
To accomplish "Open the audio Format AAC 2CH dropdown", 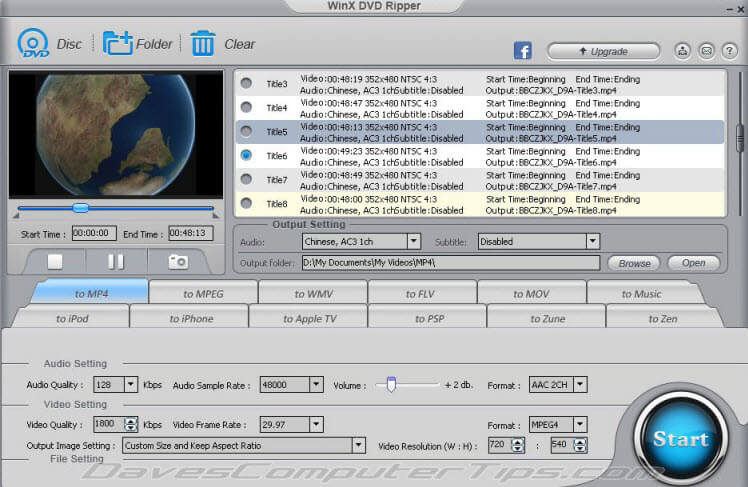I will click(x=580, y=384).
